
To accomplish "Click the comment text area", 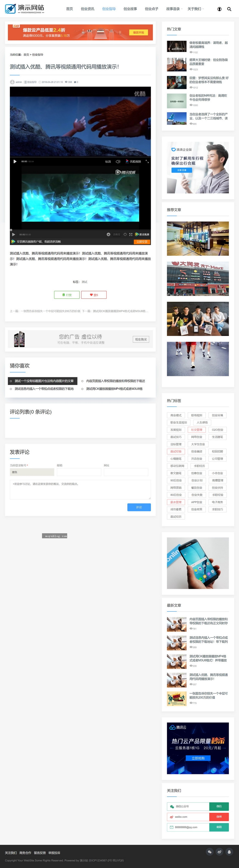I will (80, 490).
